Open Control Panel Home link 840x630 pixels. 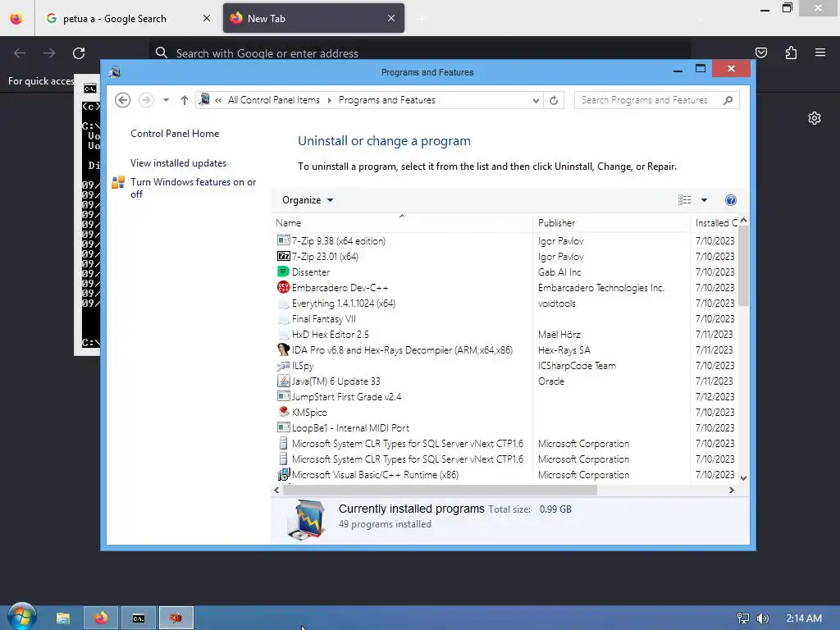(175, 134)
